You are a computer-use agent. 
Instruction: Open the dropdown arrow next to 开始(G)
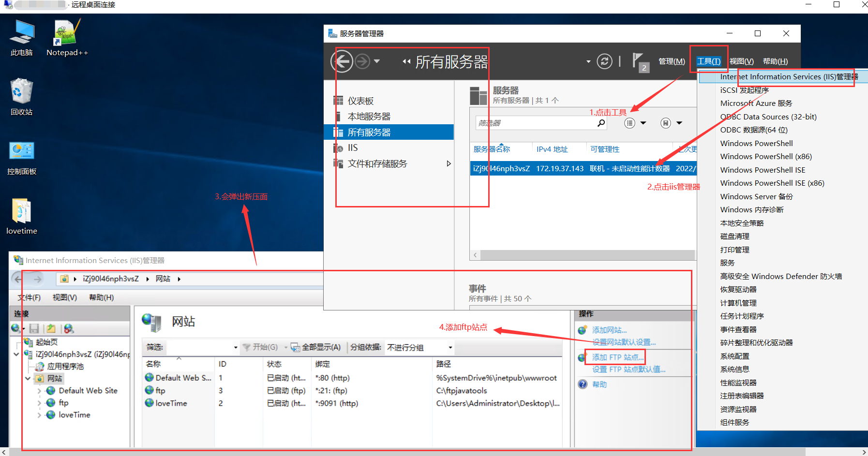click(x=285, y=347)
